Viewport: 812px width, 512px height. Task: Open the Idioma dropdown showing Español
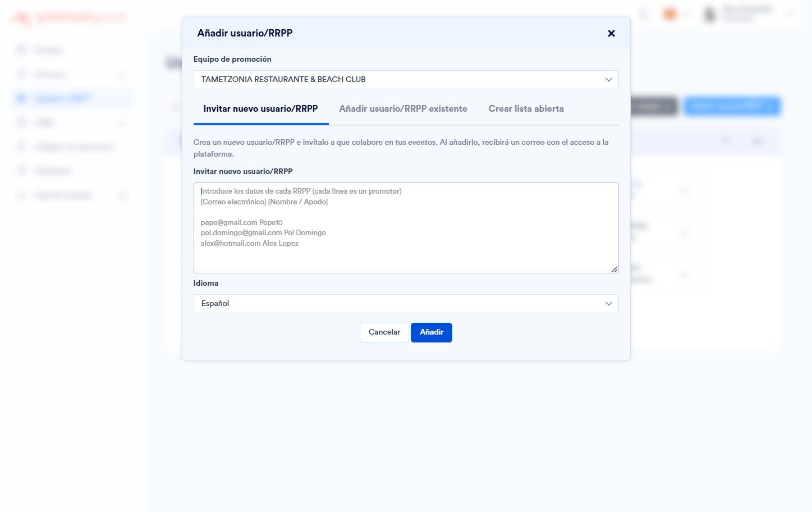(x=406, y=304)
